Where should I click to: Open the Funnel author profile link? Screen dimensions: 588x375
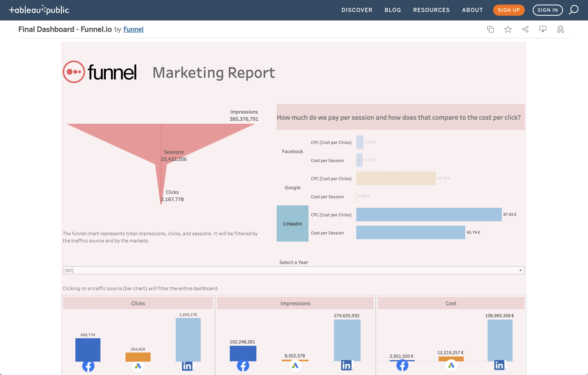tap(133, 29)
